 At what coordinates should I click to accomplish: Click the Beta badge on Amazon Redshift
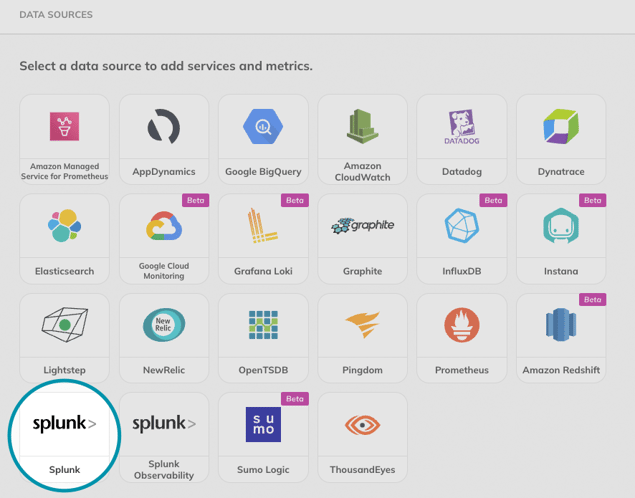pyautogui.click(x=592, y=300)
